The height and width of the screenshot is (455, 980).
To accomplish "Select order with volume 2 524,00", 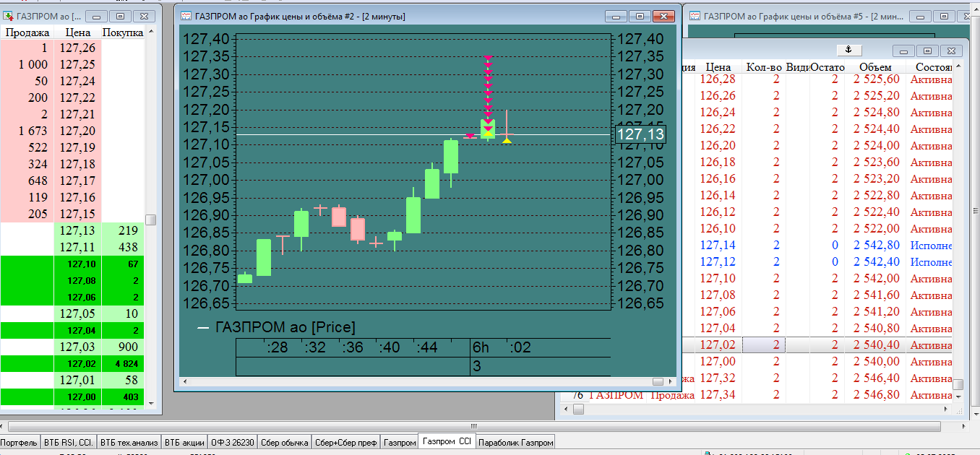I will (875, 145).
